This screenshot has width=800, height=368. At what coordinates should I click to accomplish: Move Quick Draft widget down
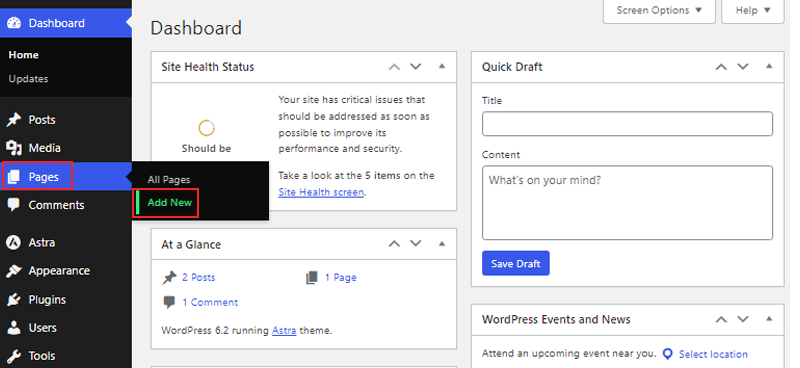(743, 67)
